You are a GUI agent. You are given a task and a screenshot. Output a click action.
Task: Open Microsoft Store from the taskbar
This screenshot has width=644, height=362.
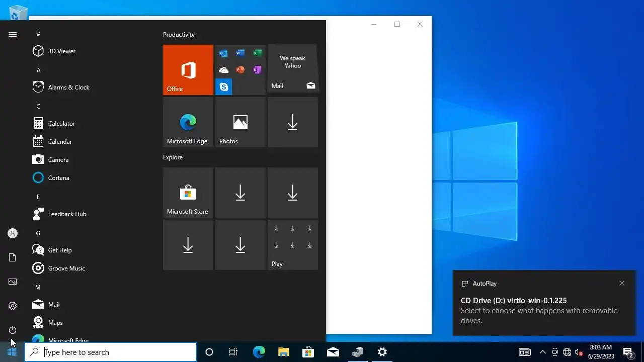(308, 352)
